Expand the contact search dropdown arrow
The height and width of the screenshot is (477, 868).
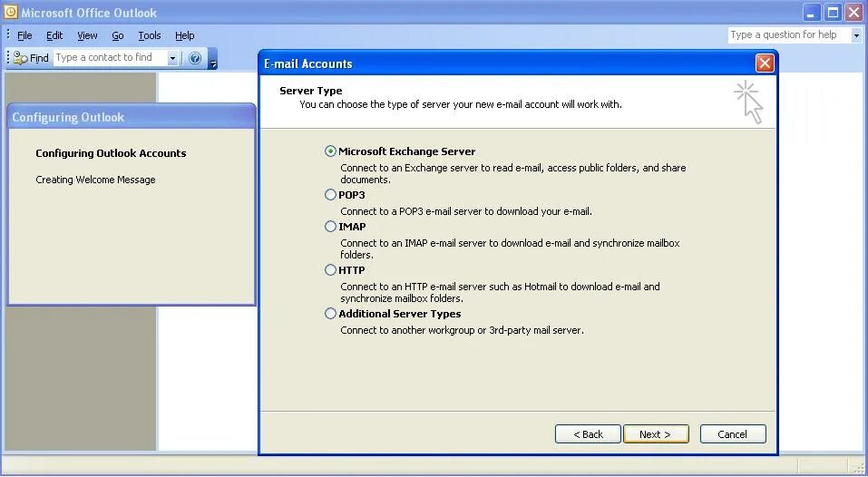(x=172, y=58)
